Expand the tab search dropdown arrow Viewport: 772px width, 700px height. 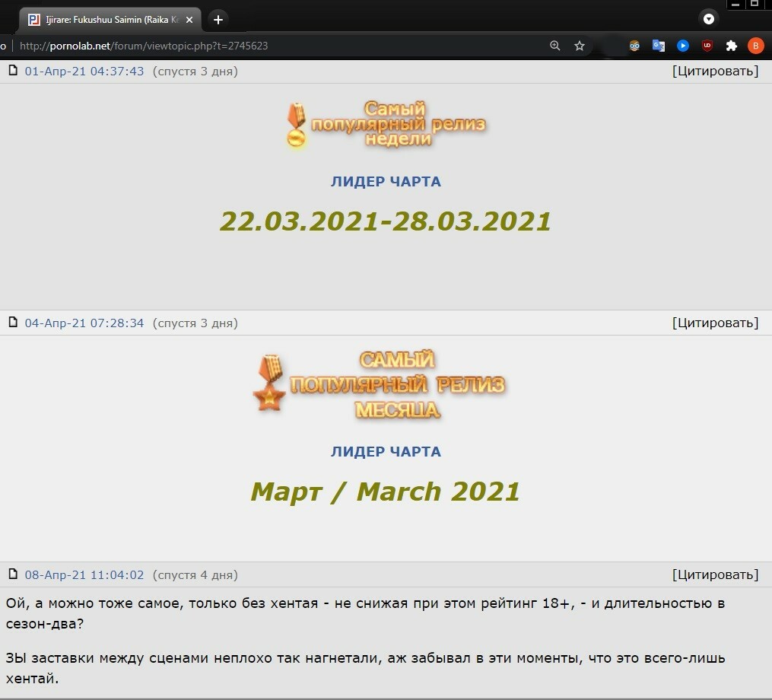709,19
